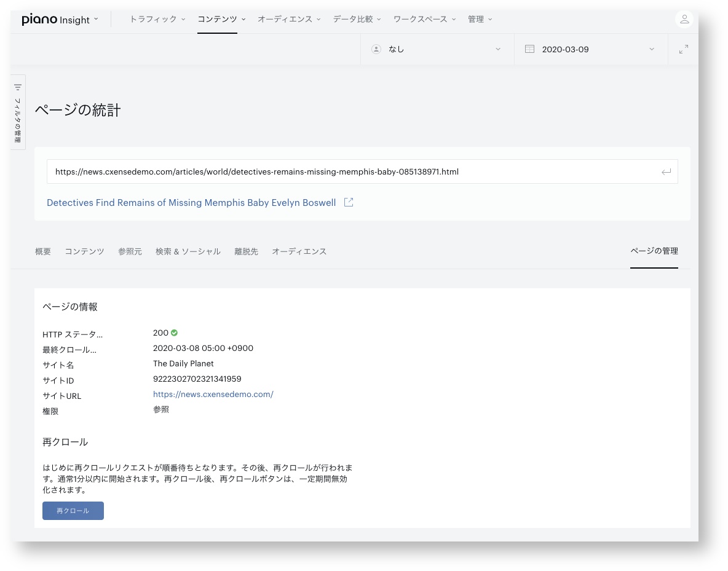Click the ページの統計 heading

point(78,110)
